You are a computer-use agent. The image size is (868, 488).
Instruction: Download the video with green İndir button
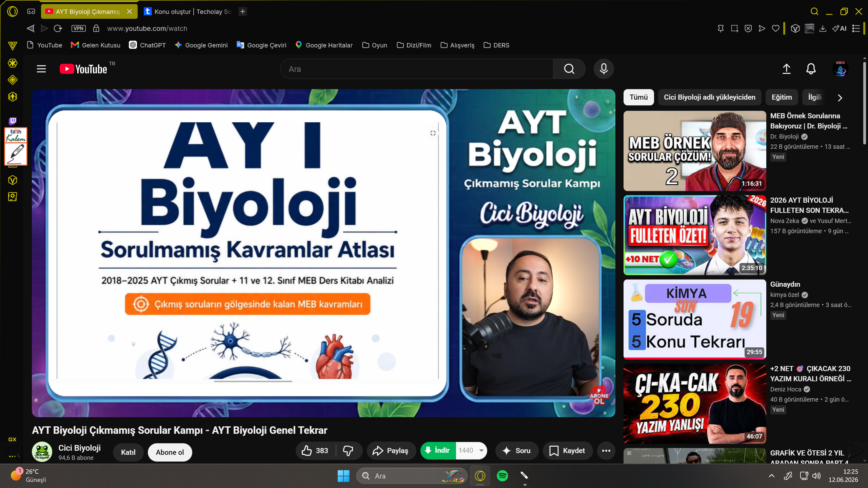click(438, 451)
